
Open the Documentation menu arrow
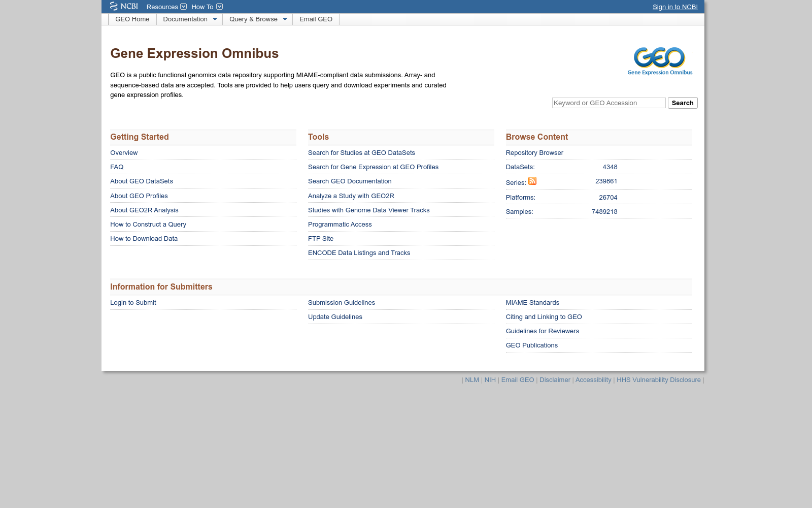[x=215, y=19]
